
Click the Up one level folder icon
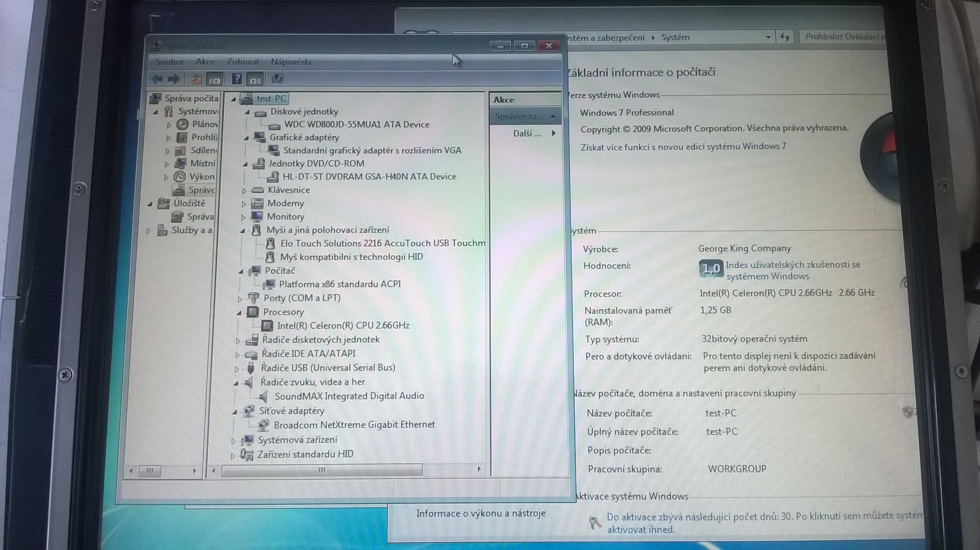[x=196, y=79]
